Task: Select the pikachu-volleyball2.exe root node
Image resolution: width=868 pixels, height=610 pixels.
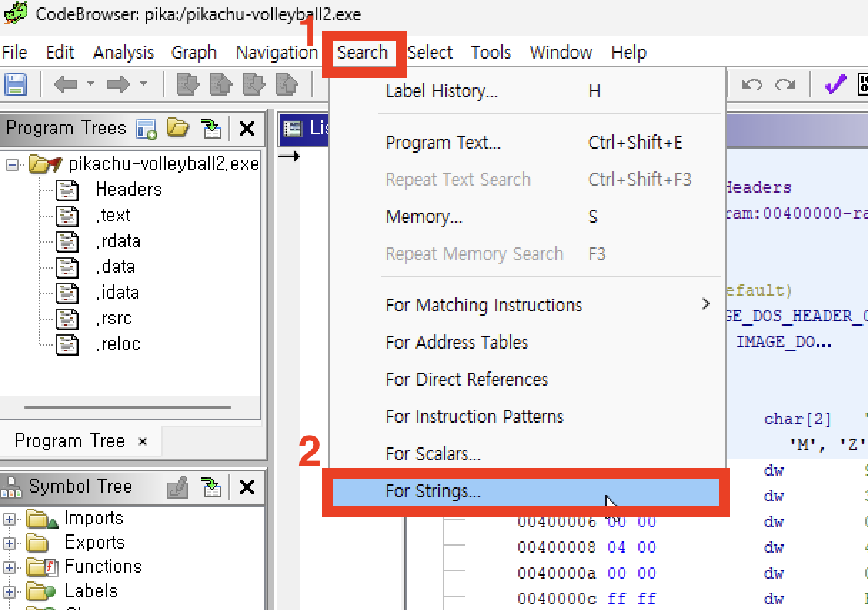Action: click(163, 164)
